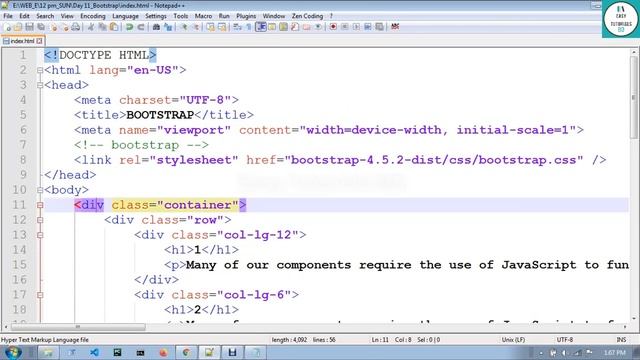Click the 'BOOTSTRAP' title text on line 5
The height and width of the screenshot is (360, 640).
[x=160, y=115]
